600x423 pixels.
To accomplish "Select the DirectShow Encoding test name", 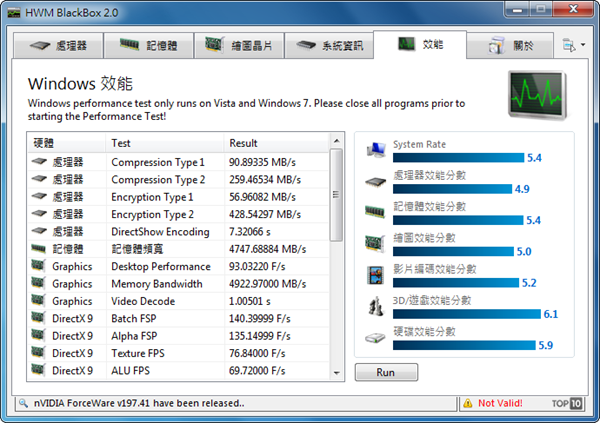I will (x=160, y=232).
